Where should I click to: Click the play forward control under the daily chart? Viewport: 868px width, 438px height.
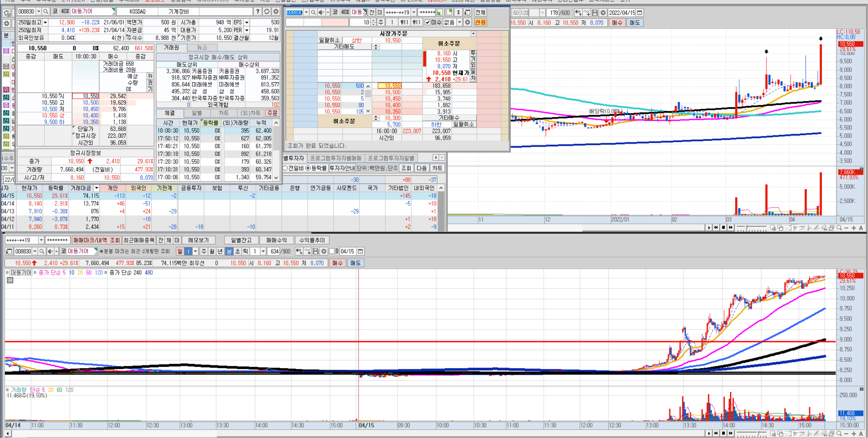coord(709,228)
